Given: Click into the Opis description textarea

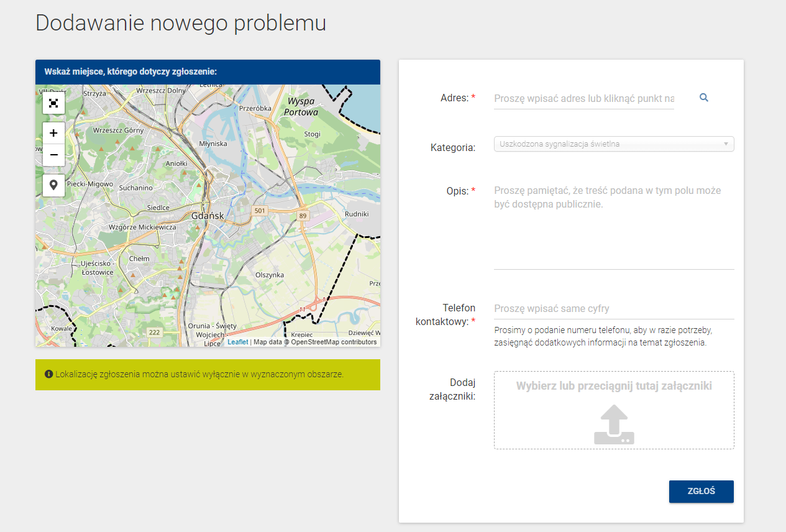Looking at the screenshot, I should click(x=614, y=226).
